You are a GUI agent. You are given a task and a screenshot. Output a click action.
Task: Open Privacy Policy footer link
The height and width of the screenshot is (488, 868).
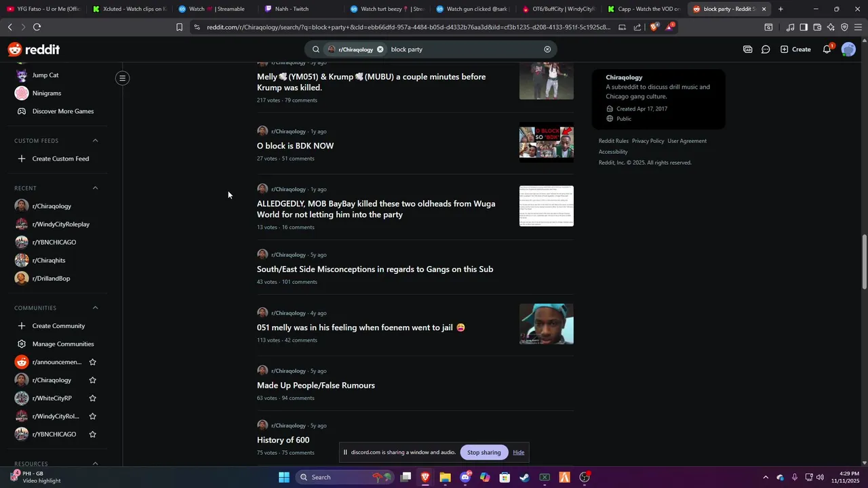[648, 141]
